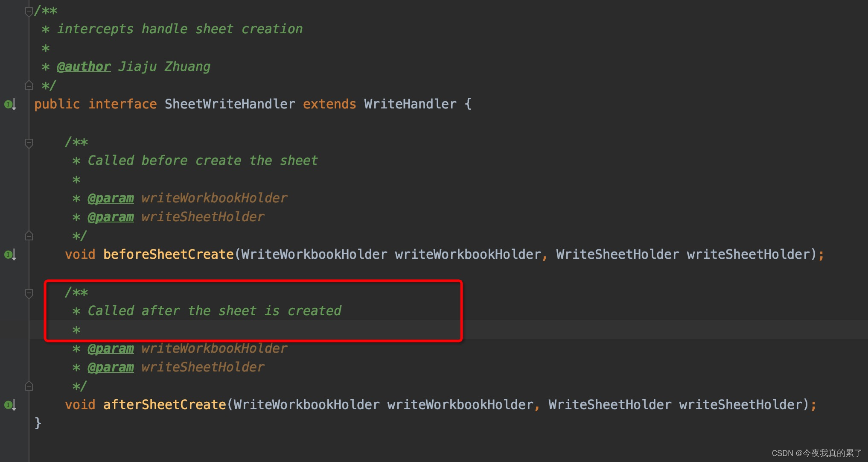The image size is (868, 462).
Task: Click implementations gutter icon beside SheetWriteHandler
Action: click(9, 105)
